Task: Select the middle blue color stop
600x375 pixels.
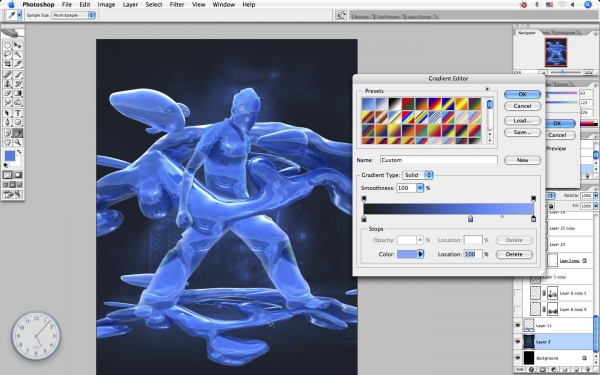Action: coord(470,218)
